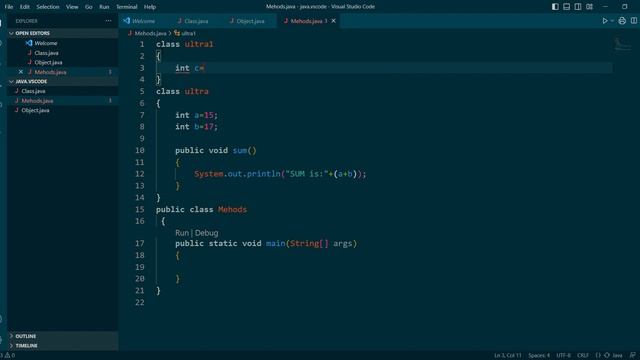The height and width of the screenshot is (360, 640).
Task: Click the class name 'ultra1' on line 1
Action: 199,44
